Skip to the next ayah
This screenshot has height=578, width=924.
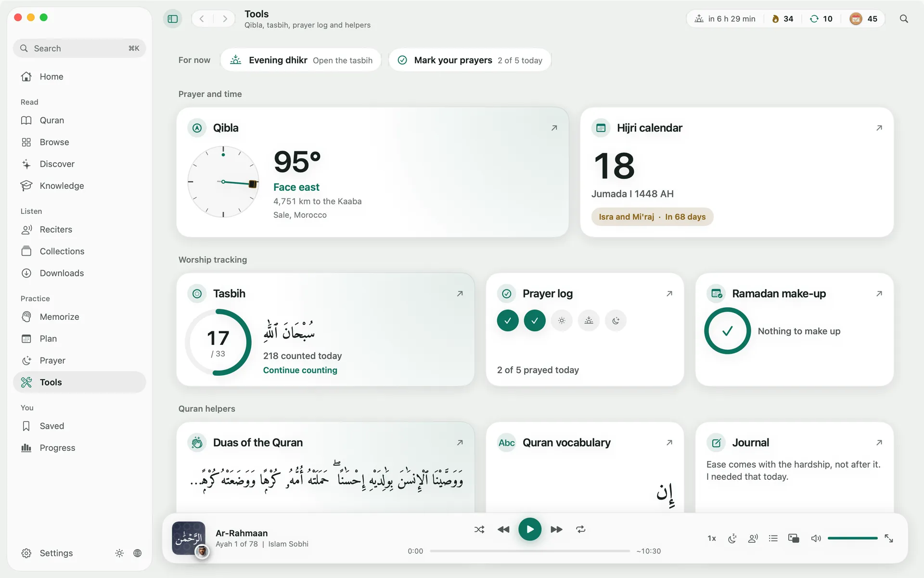(556, 529)
